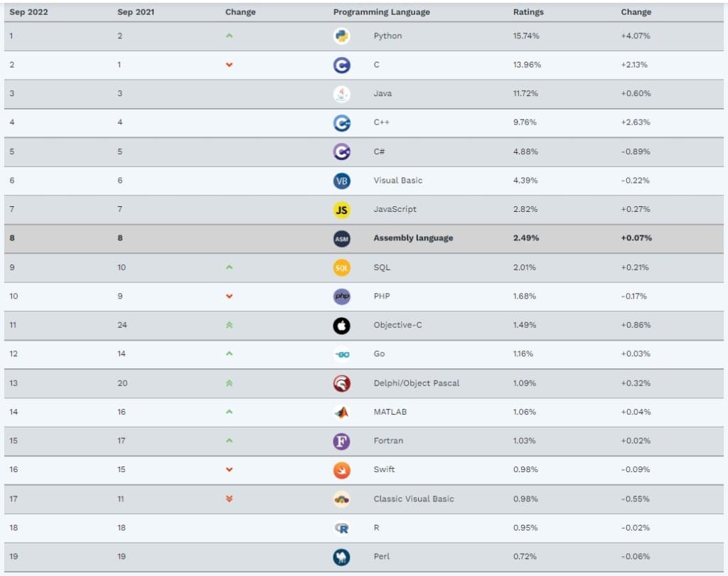Select the Fortran F icon

342,441
